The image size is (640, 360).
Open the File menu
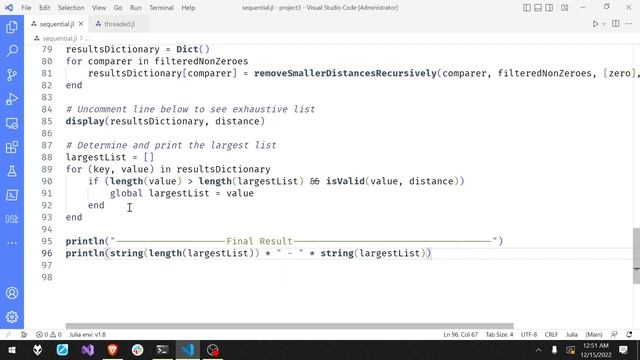click(x=26, y=8)
